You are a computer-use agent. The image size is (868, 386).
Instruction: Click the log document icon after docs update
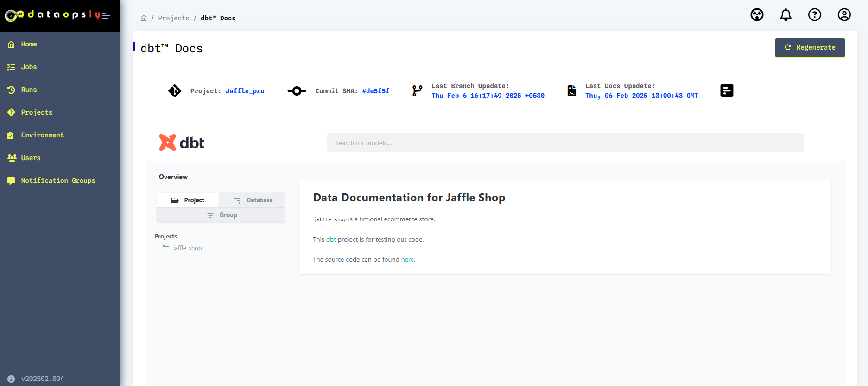(726, 90)
